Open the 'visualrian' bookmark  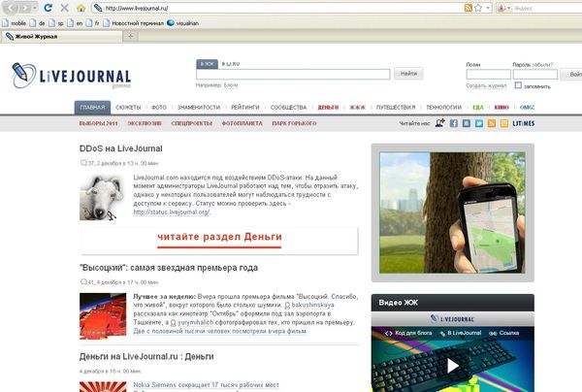point(182,23)
